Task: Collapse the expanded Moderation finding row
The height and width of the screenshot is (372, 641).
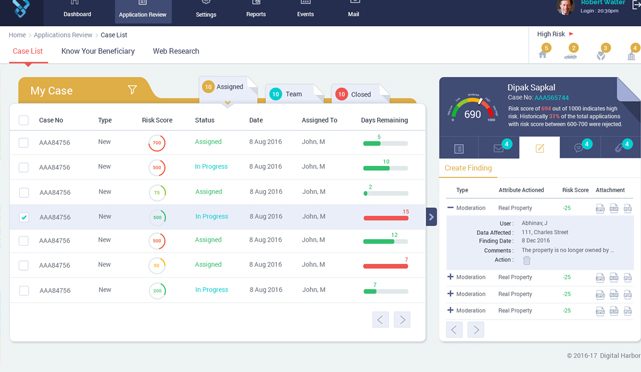Action: point(450,208)
